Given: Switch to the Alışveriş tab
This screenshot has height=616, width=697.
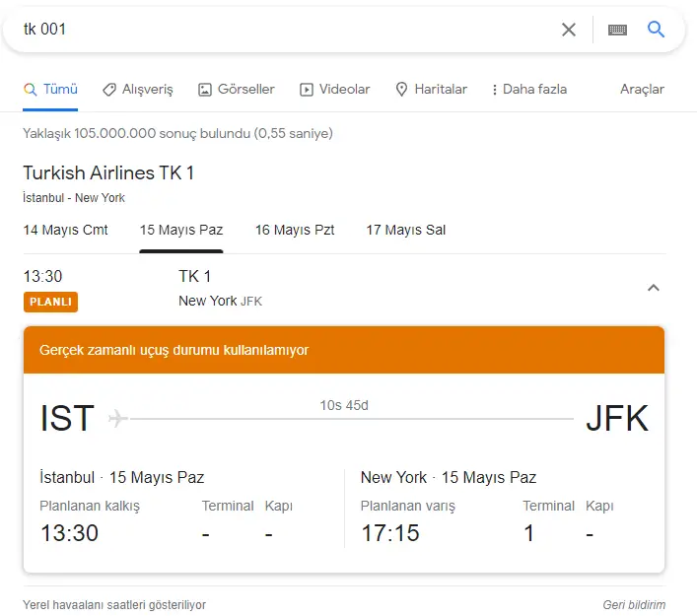Looking at the screenshot, I should [x=138, y=90].
